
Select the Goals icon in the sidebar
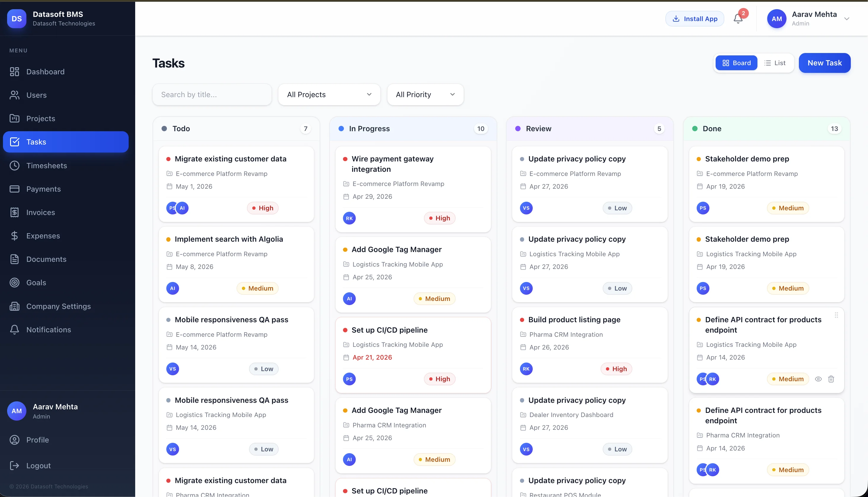coord(15,283)
